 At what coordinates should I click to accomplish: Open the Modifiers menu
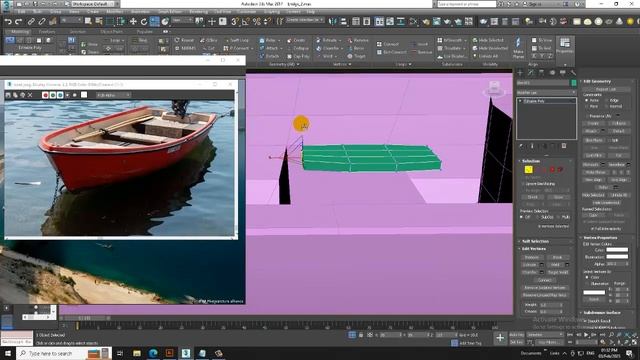(114, 12)
